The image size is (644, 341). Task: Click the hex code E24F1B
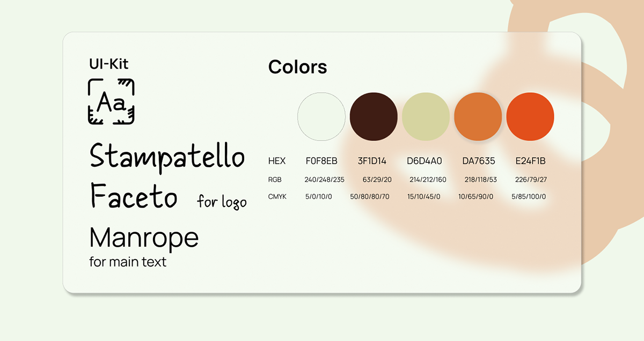tap(530, 161)
